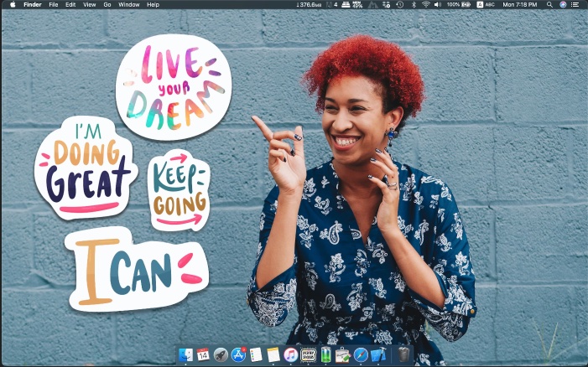
Task: Launch Safari from the Dock
Action: [x=361, y=354]
